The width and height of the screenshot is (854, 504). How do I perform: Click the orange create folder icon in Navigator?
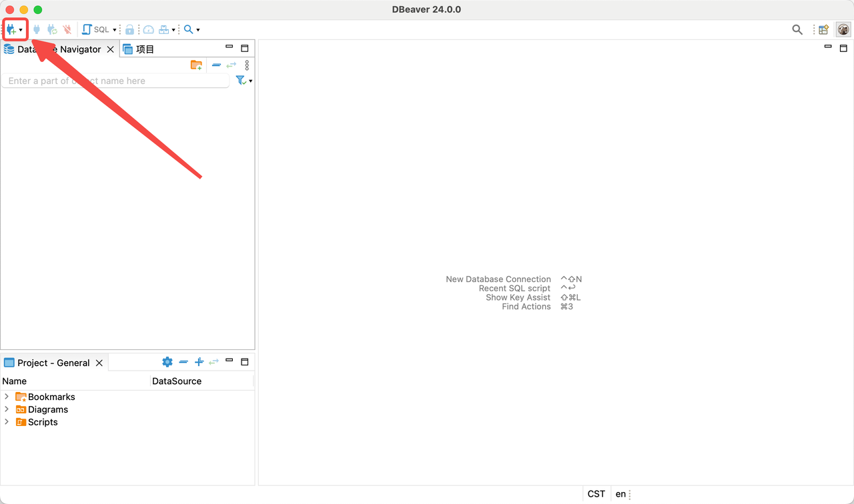(196, 65)
